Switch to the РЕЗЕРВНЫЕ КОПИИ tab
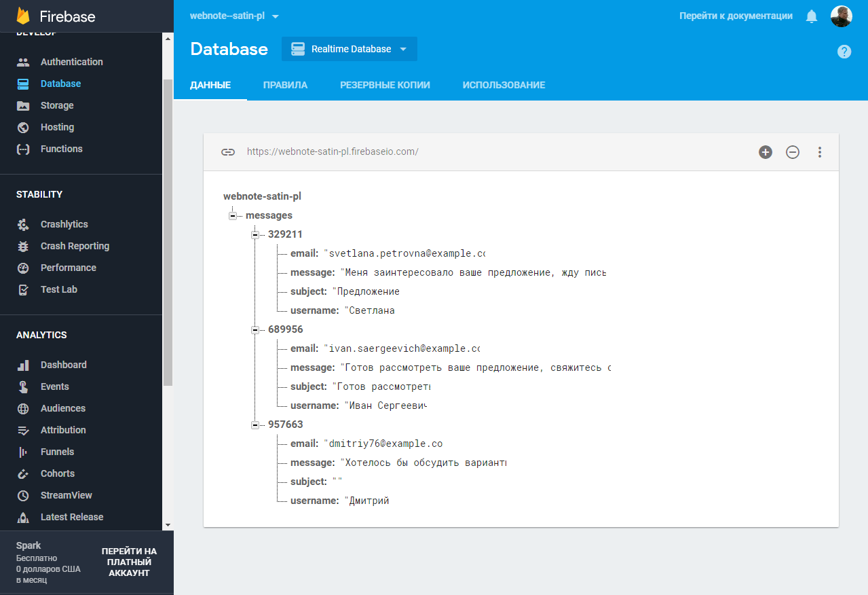 pyautogui.click(x=385, y=85)
